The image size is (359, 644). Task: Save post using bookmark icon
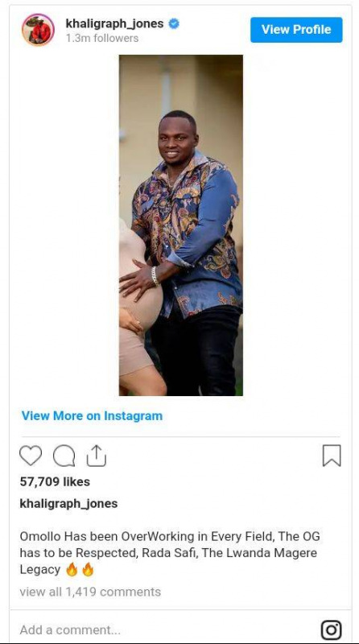[x=332, y=456]
